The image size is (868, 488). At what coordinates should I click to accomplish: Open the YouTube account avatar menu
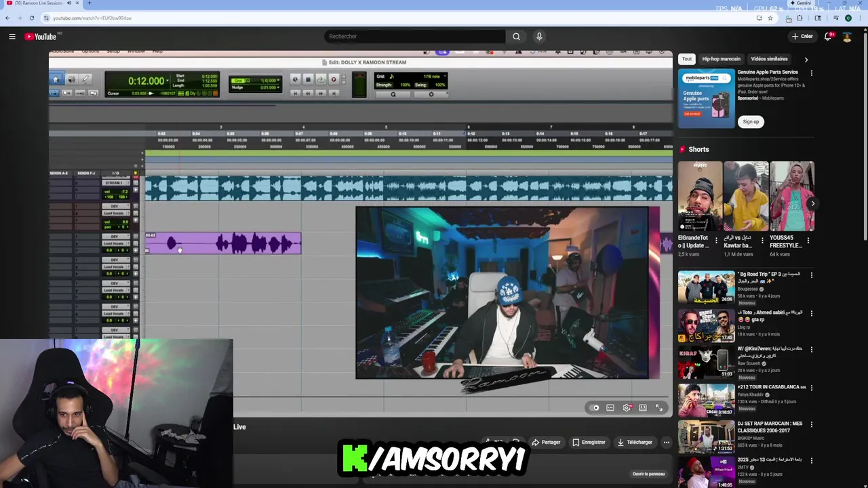tap(847, 37)
